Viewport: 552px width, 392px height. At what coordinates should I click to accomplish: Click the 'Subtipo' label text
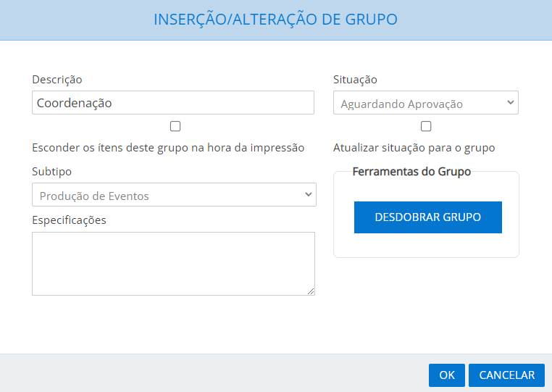[x=51, y=172]
